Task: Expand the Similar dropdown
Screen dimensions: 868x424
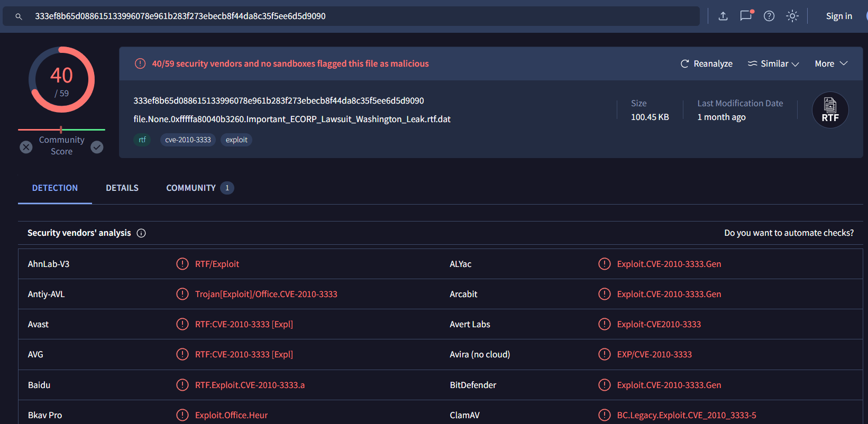Action: (773, 63)
